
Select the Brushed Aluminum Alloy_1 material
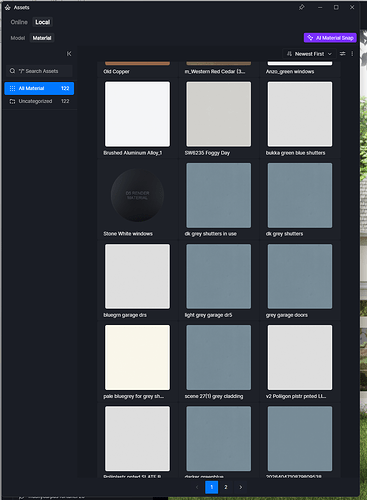coord(137,114)
